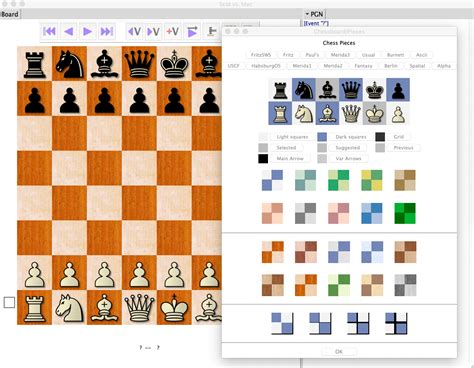Click the black knight on the main board

click(x=69, y=64)
